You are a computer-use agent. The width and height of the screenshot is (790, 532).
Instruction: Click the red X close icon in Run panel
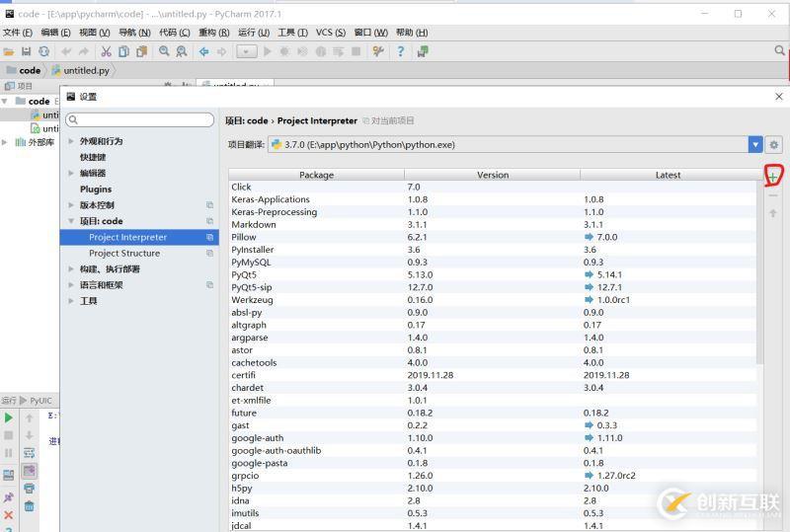9,515
